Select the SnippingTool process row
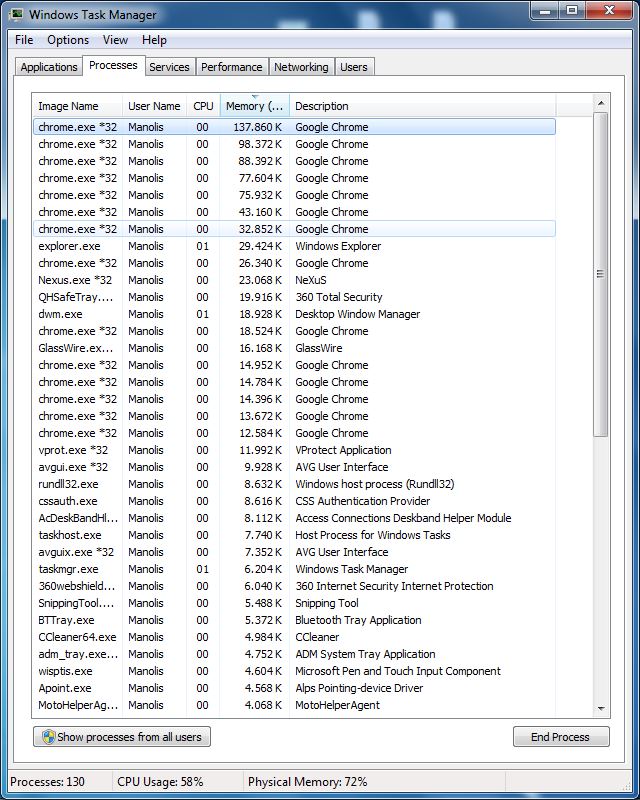Image resolution: width=640 pixels, height=800 pixels. (76, 603)
